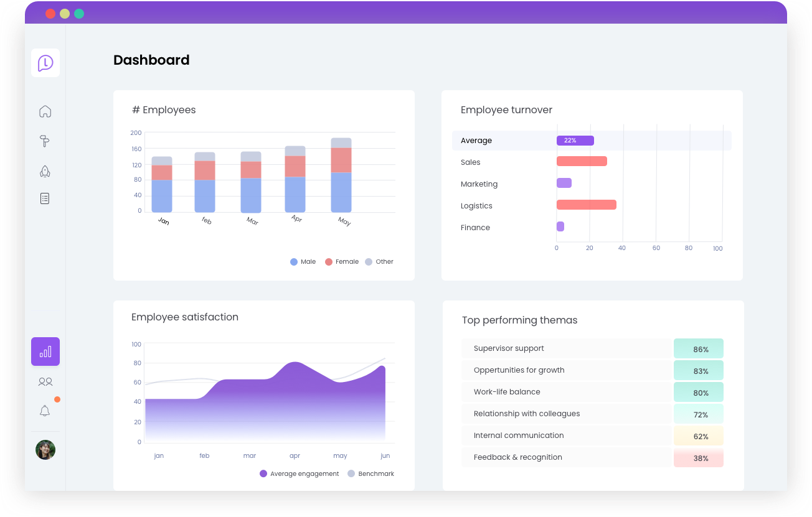Select the active bar chart analytics icon
The height and width of the screenshot is (517, 812).
pyautogui.click(x=45, y=352)
